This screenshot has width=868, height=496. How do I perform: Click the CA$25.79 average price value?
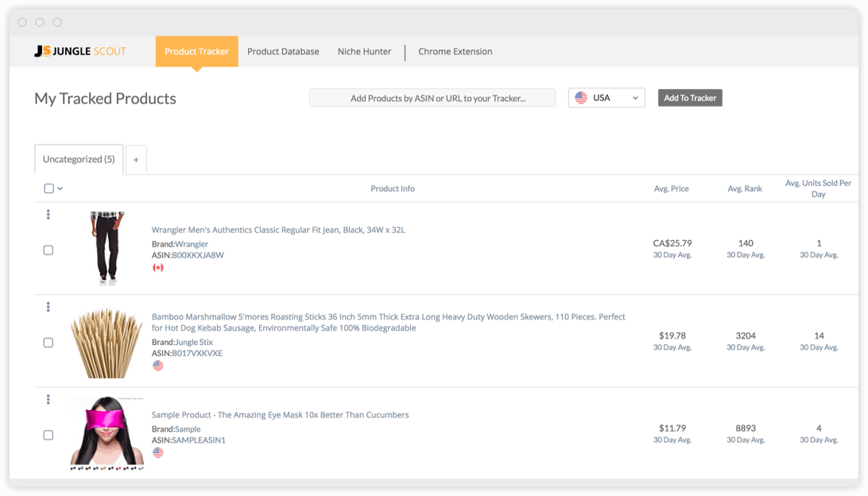pyautogui.click(x=672, y=243)
